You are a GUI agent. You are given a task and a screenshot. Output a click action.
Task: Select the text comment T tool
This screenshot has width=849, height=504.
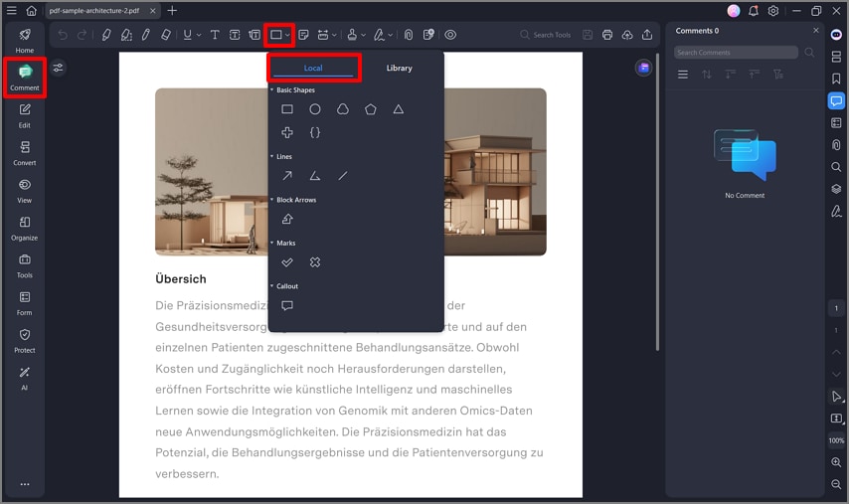[215, 35]
